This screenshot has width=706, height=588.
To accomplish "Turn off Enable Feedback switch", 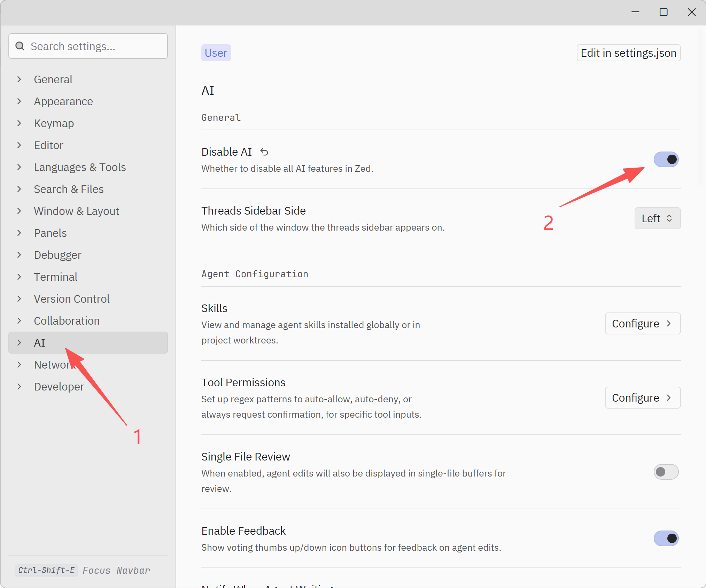I will click(x=666, y=539).
